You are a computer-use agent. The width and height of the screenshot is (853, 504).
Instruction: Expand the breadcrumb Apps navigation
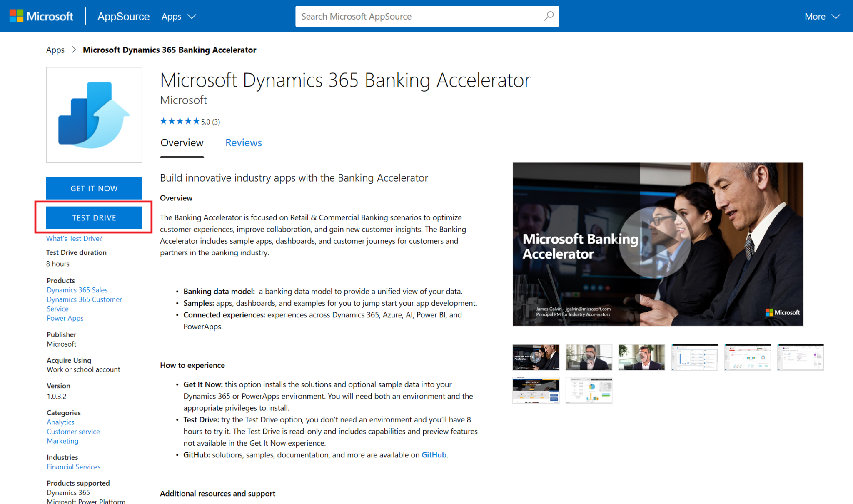coord(55,50)
